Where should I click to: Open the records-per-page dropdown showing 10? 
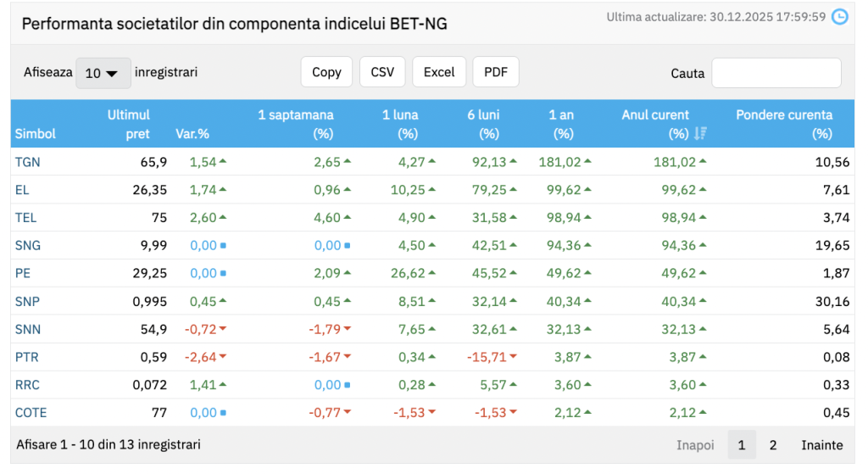[x=103, y=74]
